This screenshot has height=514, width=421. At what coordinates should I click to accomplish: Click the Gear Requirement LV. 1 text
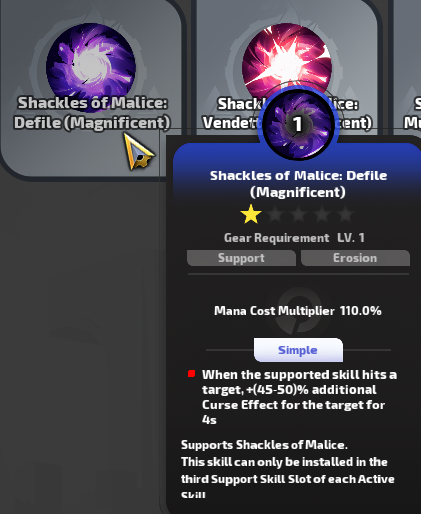pyautogui.click(x=294, y=238)
